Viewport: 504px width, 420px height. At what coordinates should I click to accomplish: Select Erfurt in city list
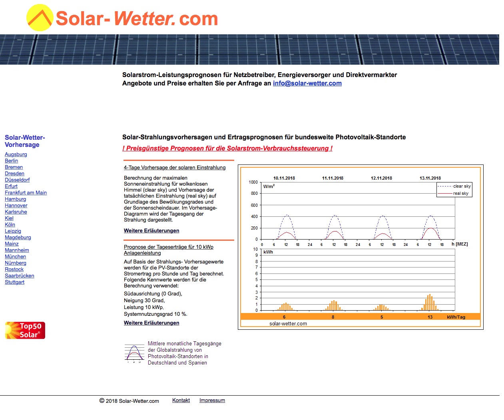pyautogui.click(x=11, y=186)
